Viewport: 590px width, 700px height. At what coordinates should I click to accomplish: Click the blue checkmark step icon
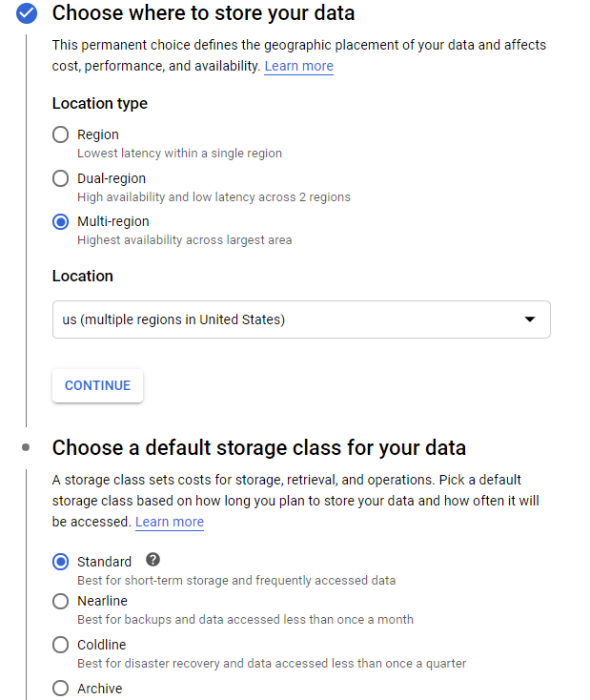(27, 13)
